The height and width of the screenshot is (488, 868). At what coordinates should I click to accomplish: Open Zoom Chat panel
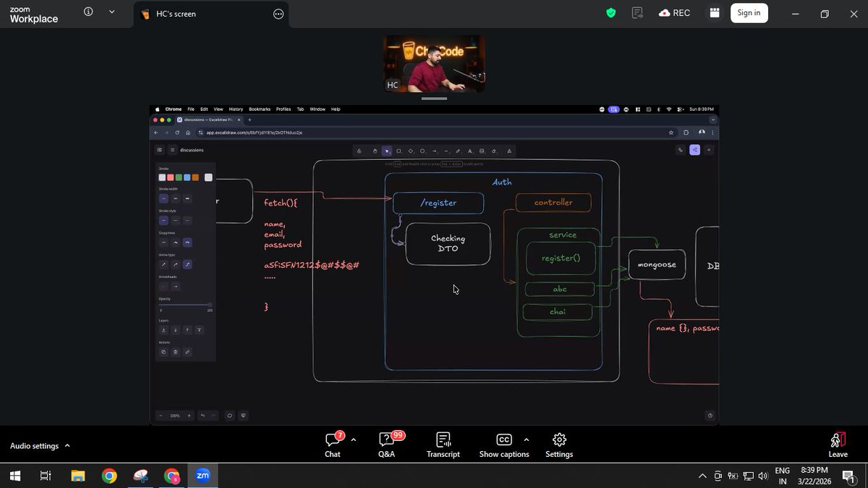(x=333, y=445)
